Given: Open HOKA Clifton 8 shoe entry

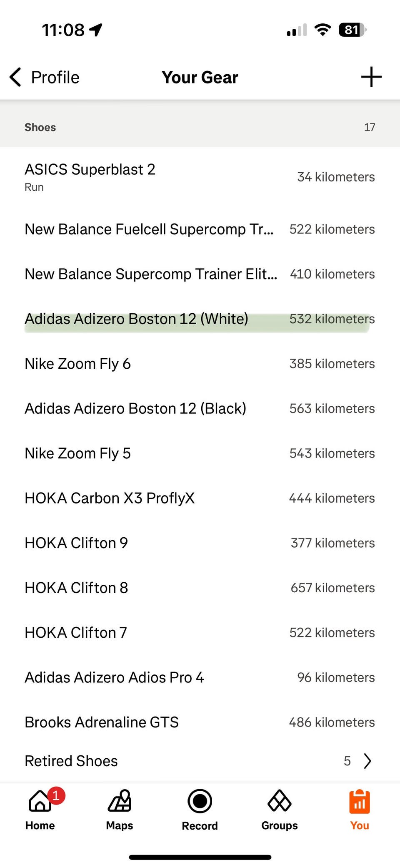Looking at the screenshot, I should [76, 588].
